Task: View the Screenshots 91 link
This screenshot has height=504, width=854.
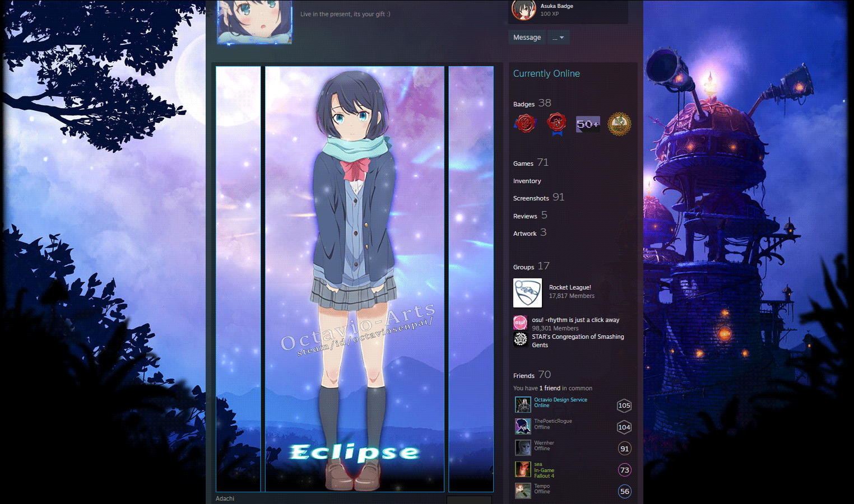Action: coord(539,197)
